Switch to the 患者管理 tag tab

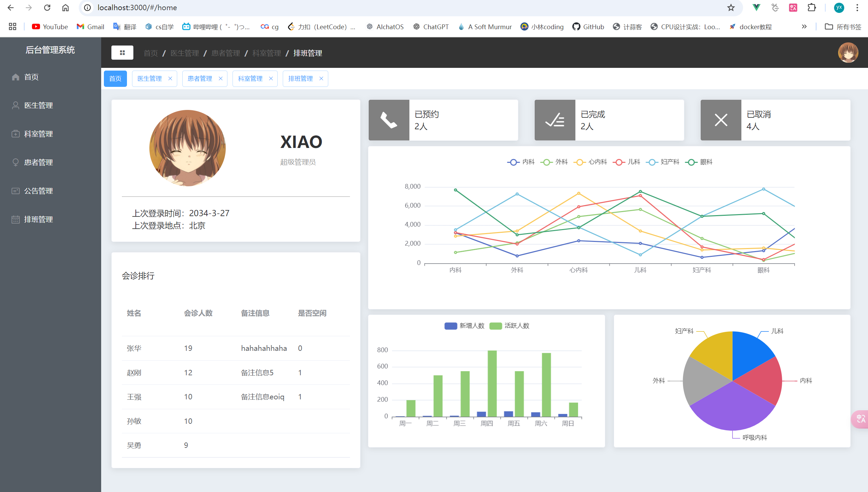pyautogui.click(x=200, y=79)
